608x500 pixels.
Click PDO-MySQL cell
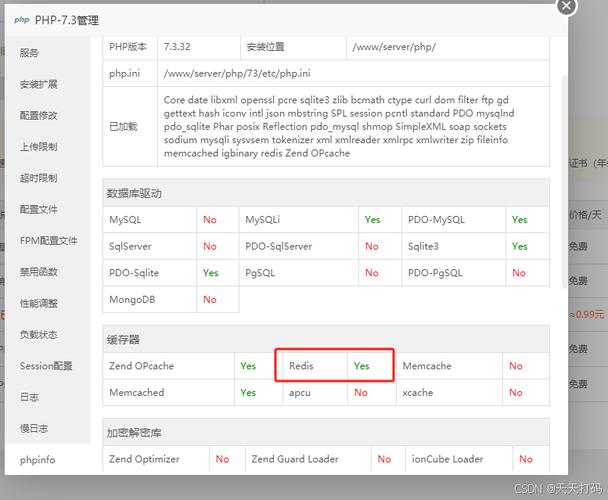pyautogui.click(x=454, y=220)
